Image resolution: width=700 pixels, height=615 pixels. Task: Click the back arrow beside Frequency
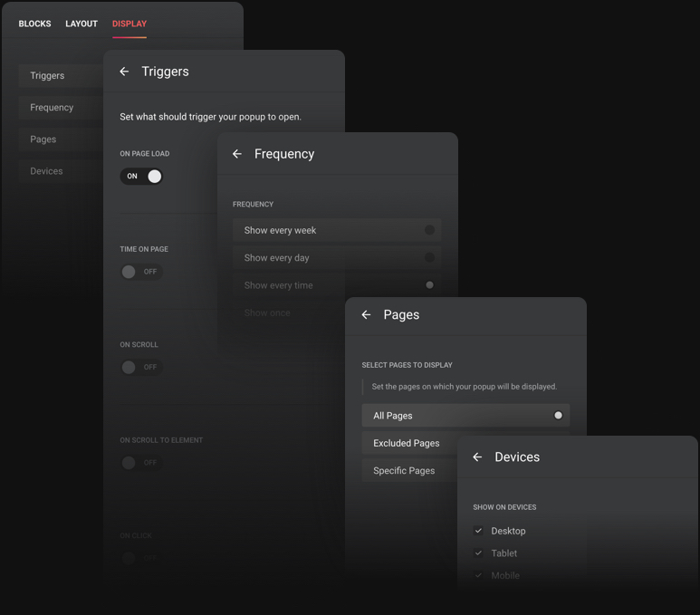coord(237,154)
